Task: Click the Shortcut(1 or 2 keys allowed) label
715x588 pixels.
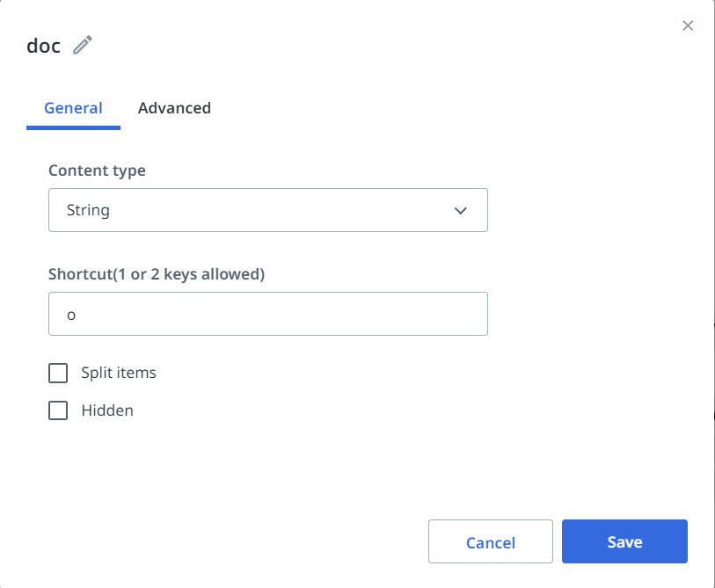Action: point(157,273)
